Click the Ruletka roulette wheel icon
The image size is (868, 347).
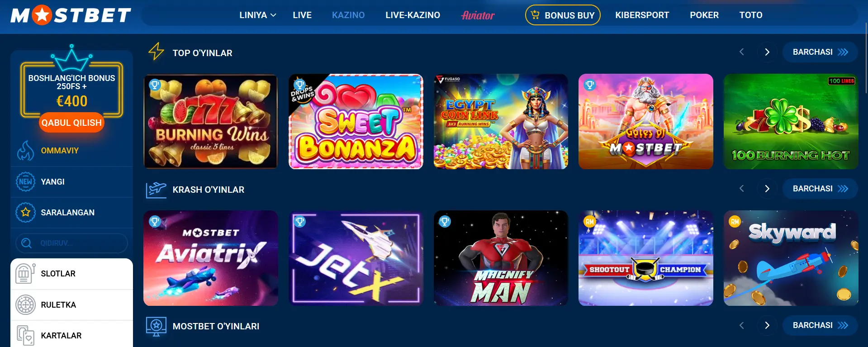(25, 305)
